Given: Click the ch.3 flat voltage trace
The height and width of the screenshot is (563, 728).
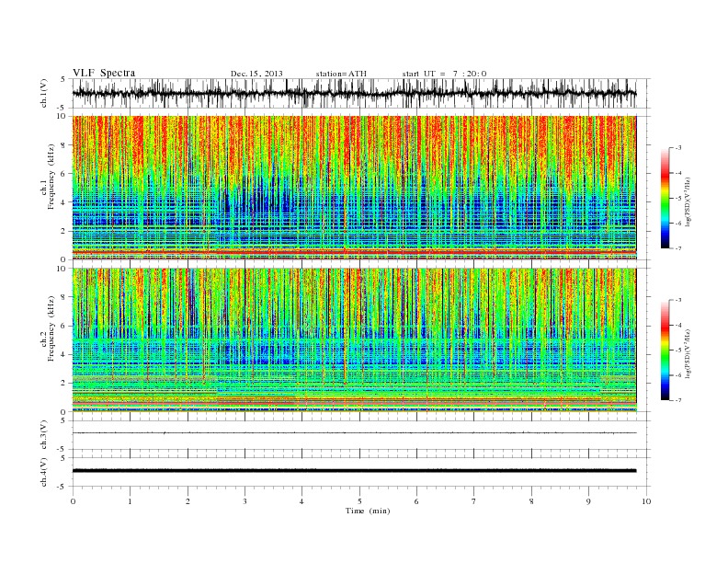Looking at the screenshot, I should pos(354,433).
